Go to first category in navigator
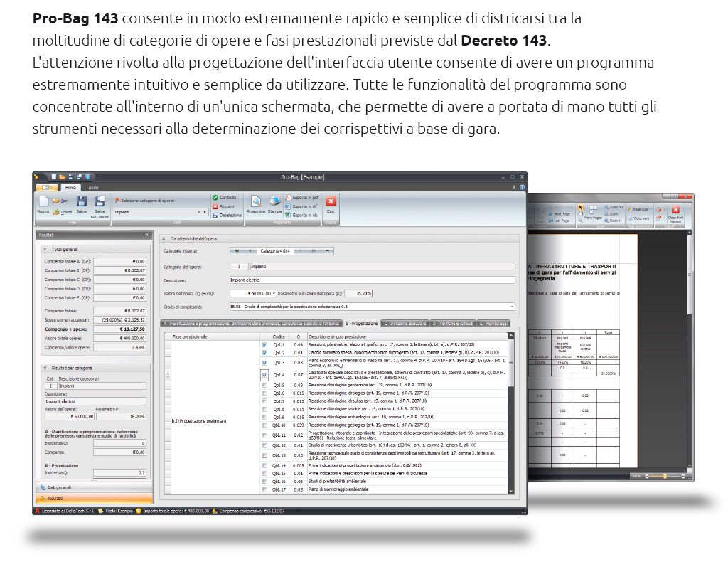The image size is (728, 562). (237, 251)
